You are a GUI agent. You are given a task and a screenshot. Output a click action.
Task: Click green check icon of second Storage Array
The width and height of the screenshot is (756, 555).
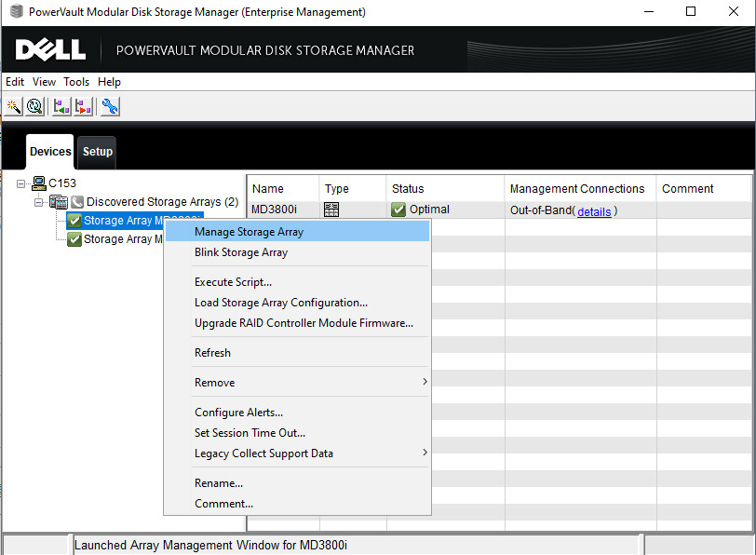(x=74, y=238)
